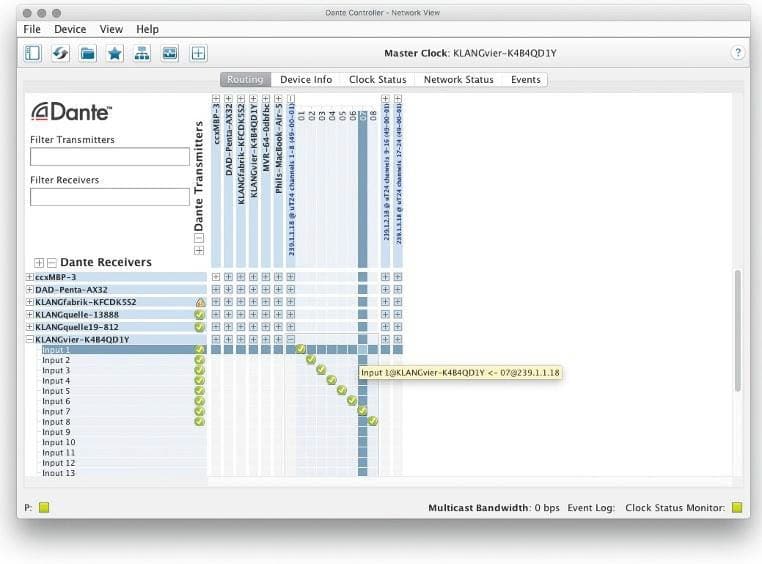Image resolution: width=762 pixels, height=564 pixels.
Task: Switch to the Device Info tab
Action: click(306, 79)
